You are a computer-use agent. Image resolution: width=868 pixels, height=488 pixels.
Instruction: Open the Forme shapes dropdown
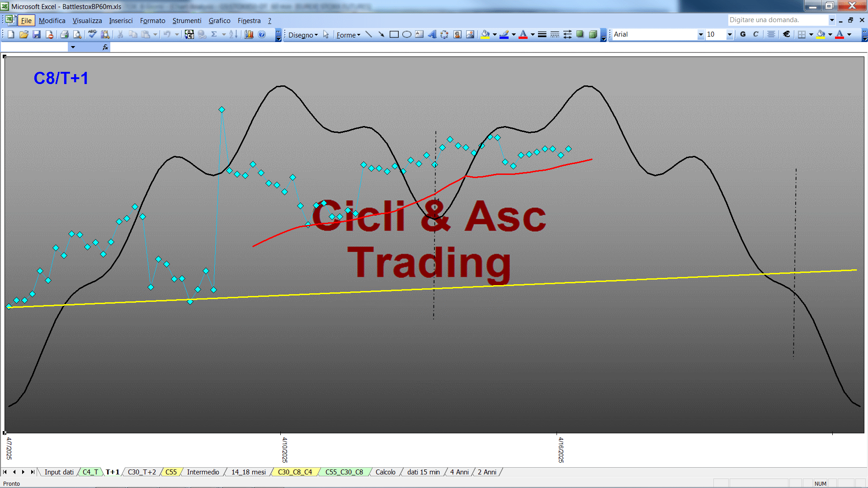[x=348, y=35]
